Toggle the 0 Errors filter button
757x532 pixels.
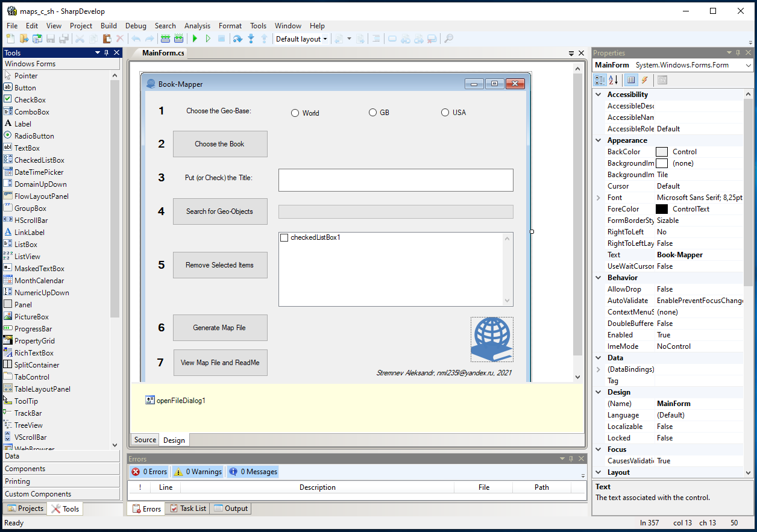pyautogui.click(x=149, y=472)
